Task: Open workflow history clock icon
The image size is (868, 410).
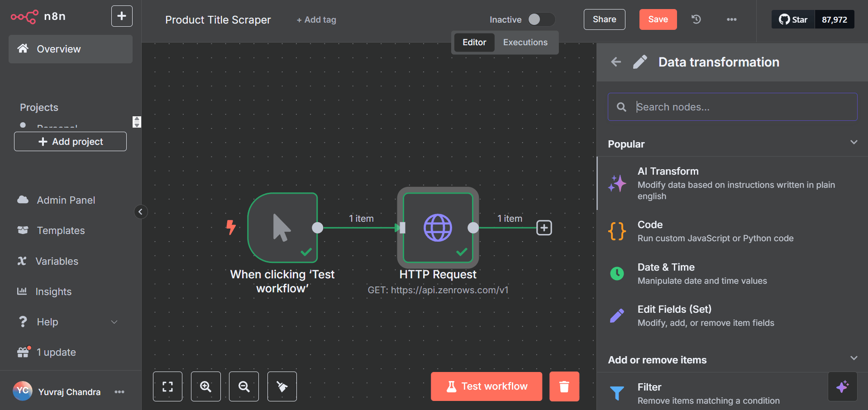Action: (x=696, y=19)
